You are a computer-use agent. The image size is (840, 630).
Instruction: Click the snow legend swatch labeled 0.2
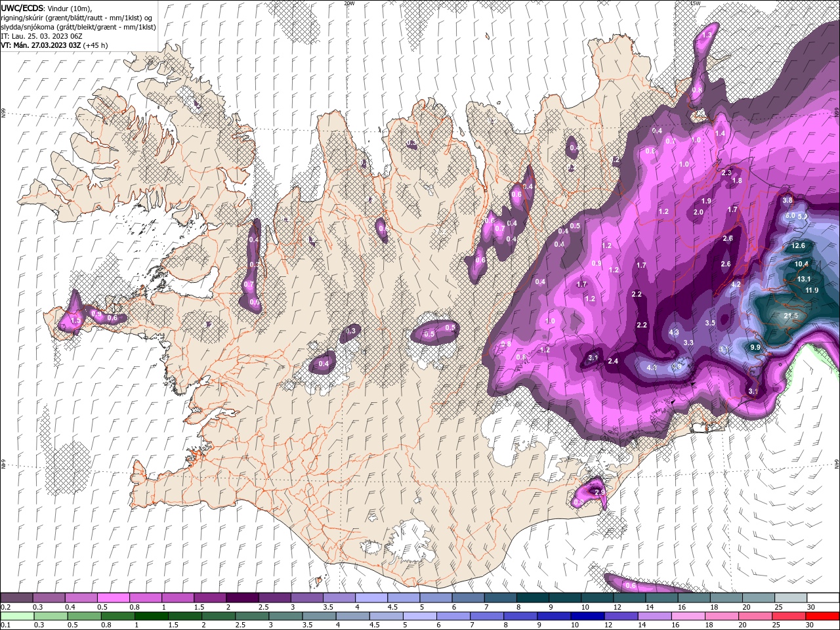16,598
